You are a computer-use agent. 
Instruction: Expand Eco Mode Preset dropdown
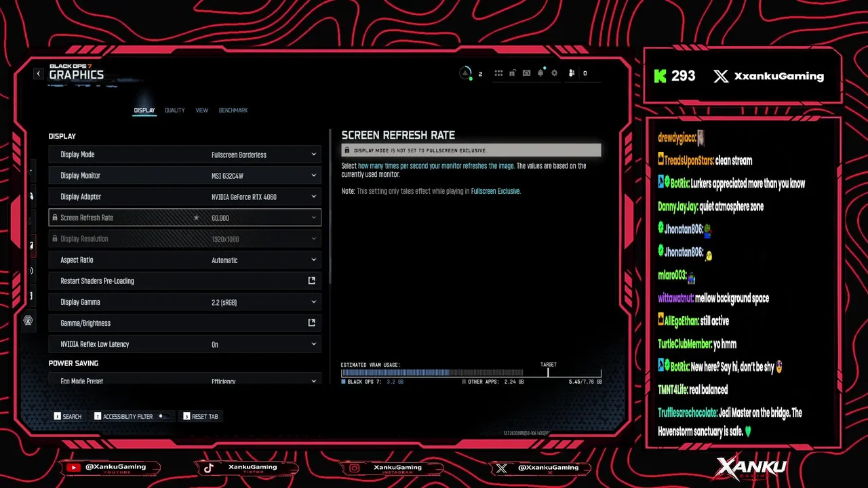pos(313,381)
